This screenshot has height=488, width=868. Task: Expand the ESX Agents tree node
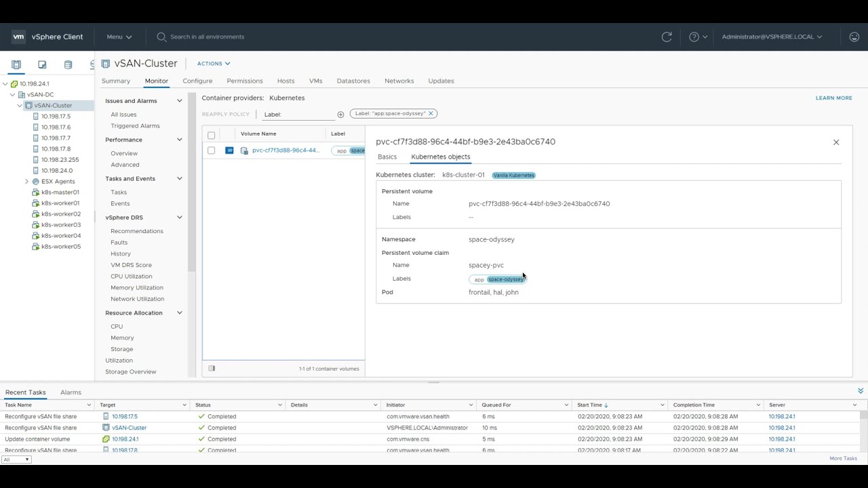click(26, 182)
